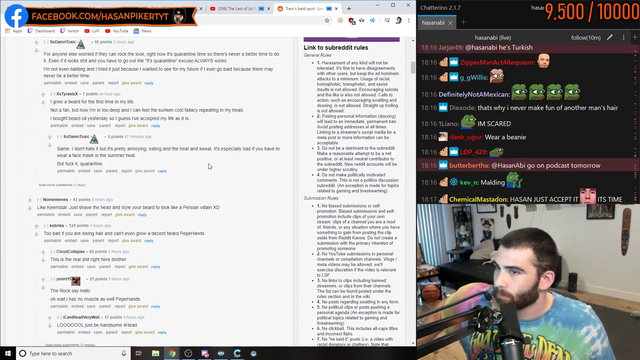Switch to the Last of Us YouTube tab

pyautogui.click(x=237, y=9)
